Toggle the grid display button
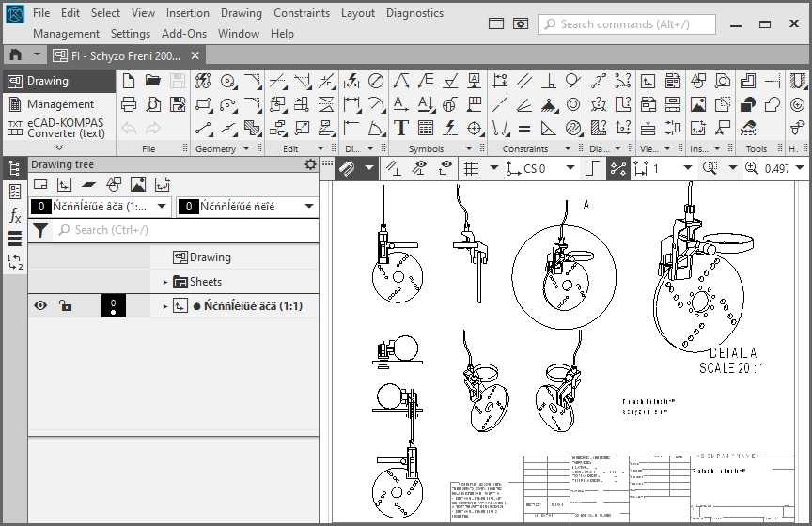Screen dimensions: 812x526 click(x=470, y=168)
